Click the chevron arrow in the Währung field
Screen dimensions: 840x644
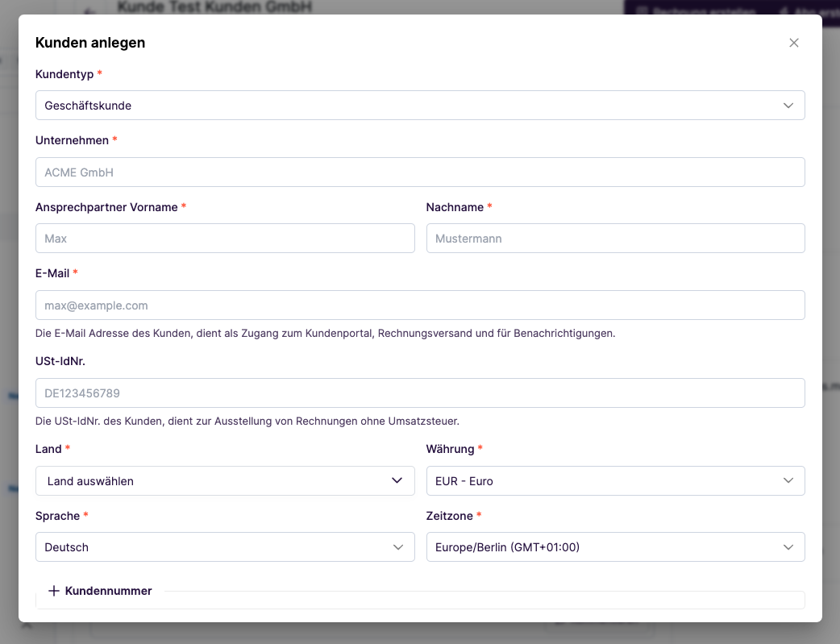click(x=788, y=480)
